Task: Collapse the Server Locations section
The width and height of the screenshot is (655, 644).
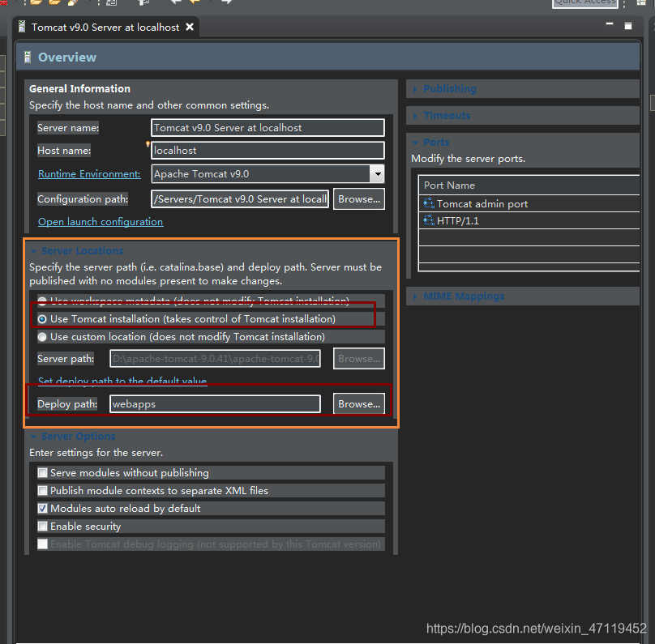Action: coord(33,251)
